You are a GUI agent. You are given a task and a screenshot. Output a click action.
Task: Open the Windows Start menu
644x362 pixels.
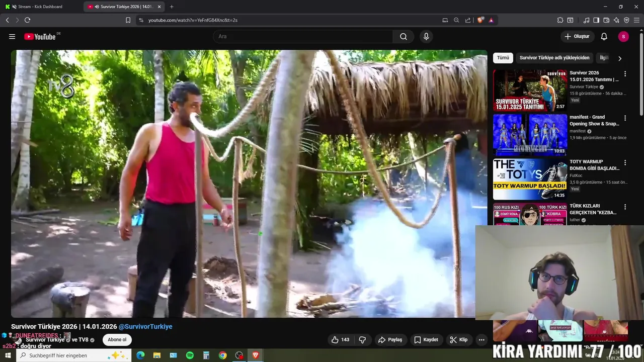(x=8, y=355)
